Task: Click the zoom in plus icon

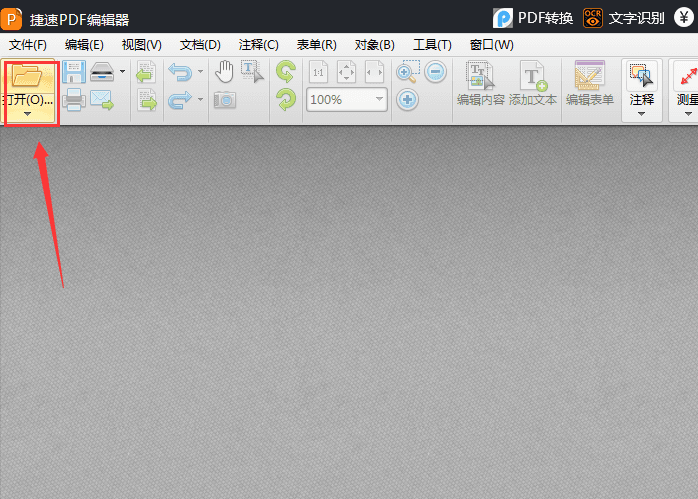Action: [408, 99]
